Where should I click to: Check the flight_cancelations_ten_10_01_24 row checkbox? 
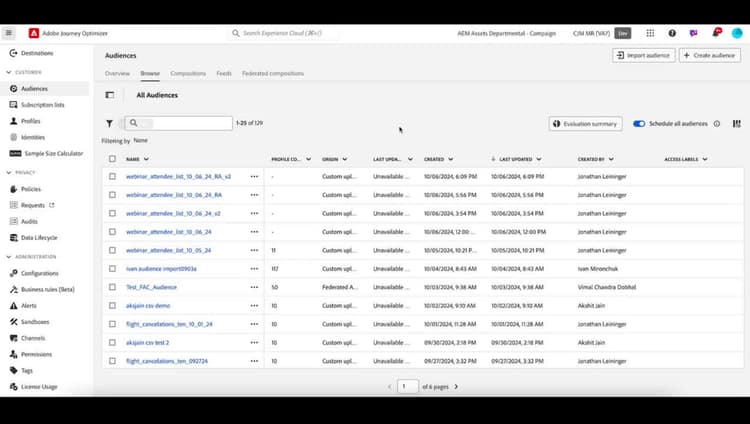pyautogui.click(x=112, y=324)
